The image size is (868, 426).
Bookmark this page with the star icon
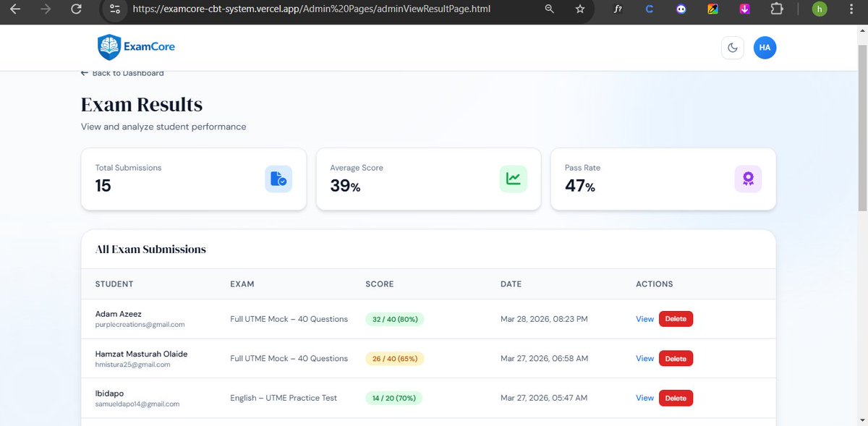(579, 10)
